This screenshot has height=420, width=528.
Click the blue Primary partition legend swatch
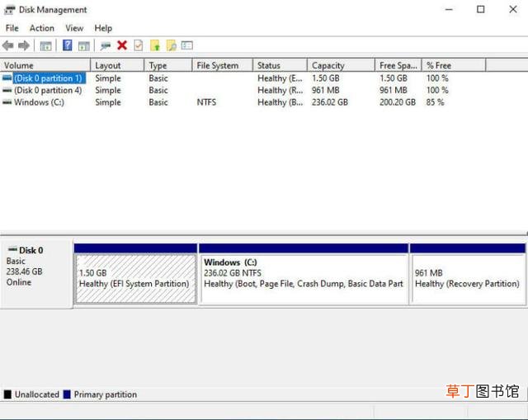tap(67, 394)
